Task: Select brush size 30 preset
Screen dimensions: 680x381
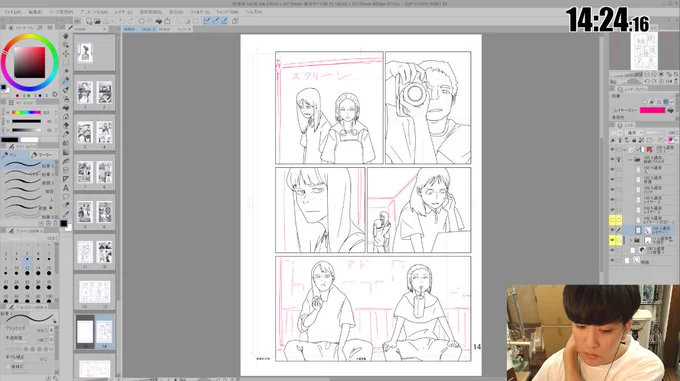Action: click(38, 277)
